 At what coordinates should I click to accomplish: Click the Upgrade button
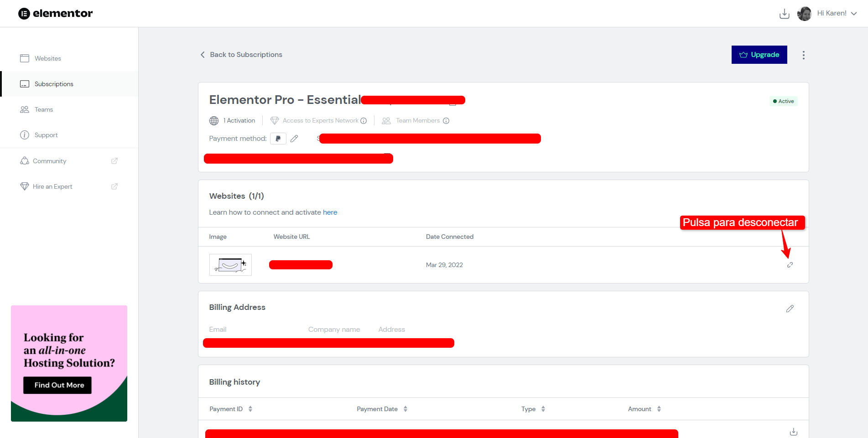click(x=759, y=55)
